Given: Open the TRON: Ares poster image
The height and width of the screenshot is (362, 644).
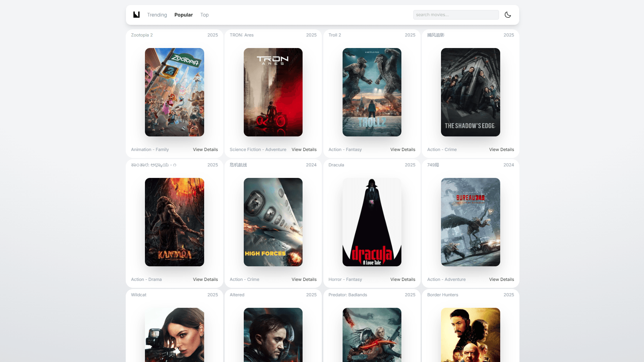Looking at the screenshot, I should coord(273,92).
